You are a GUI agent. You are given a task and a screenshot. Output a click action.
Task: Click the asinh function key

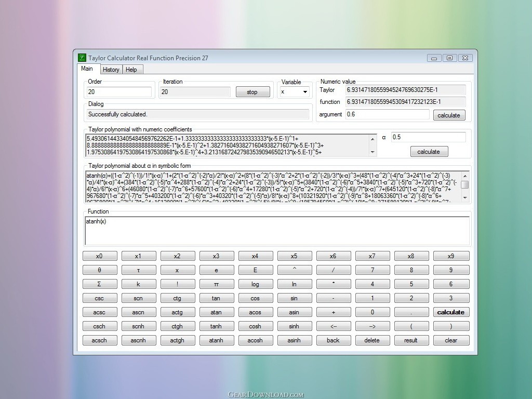pyautogui.click(x=295, y=341)
